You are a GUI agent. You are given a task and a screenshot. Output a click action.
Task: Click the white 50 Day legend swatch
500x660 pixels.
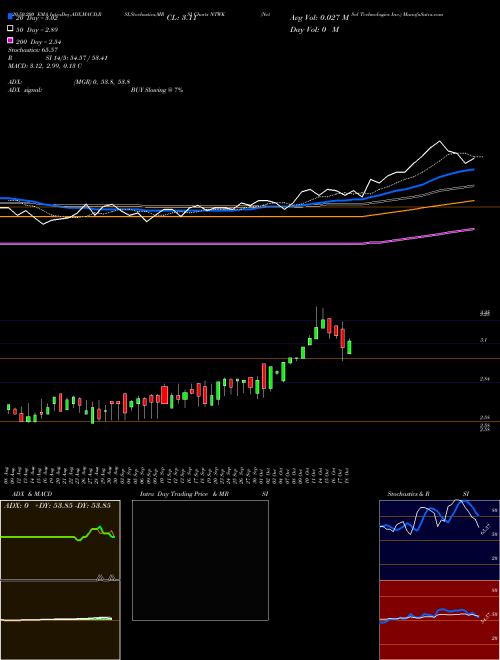click(11, 29)
